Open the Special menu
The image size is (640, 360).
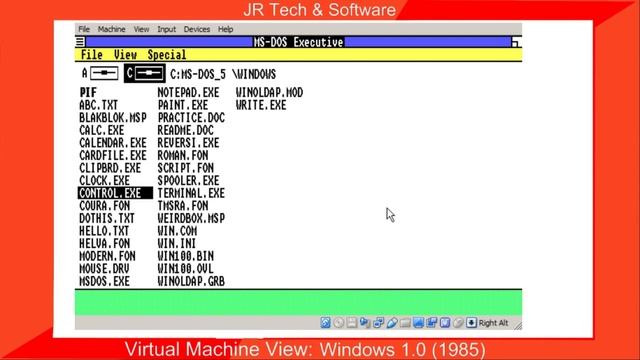click(x=167, y=55)
